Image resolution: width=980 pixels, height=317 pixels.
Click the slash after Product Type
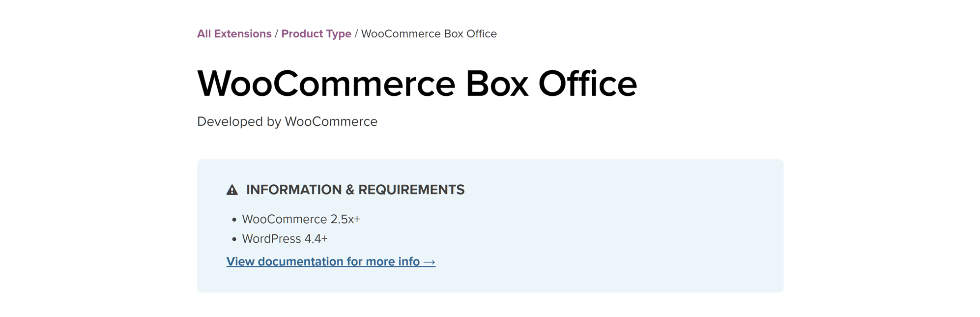point(356,34)
